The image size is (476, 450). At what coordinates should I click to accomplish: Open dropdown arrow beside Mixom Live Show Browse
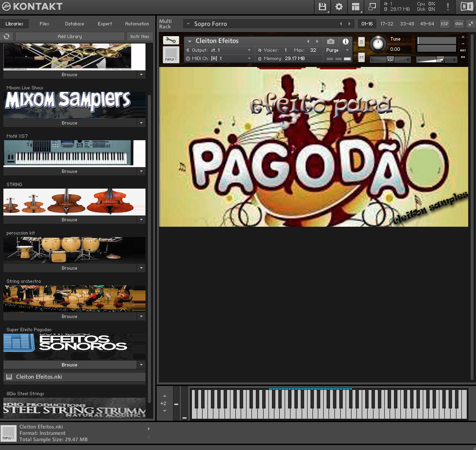[x=141, y=123]
